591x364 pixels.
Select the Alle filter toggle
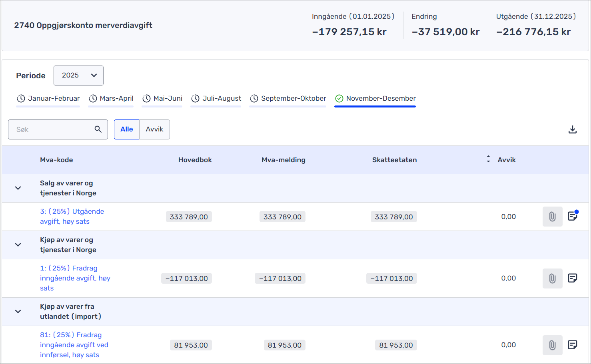[x=126, y=129]
